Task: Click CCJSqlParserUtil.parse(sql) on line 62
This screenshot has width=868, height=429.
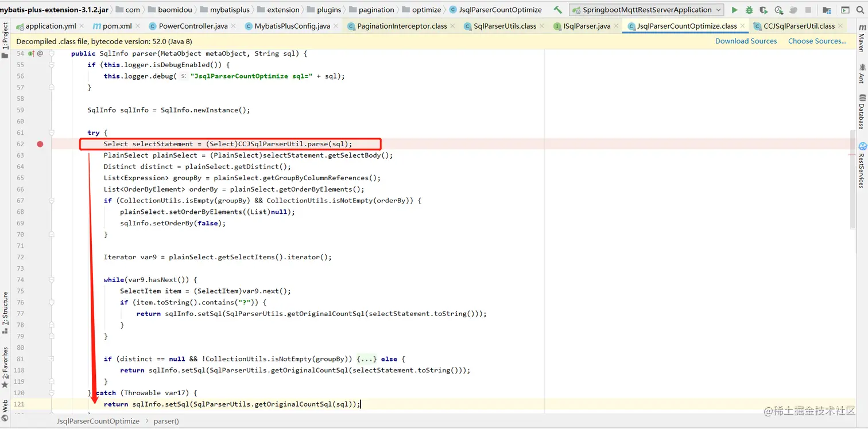Action: click(x=293, y=144)
